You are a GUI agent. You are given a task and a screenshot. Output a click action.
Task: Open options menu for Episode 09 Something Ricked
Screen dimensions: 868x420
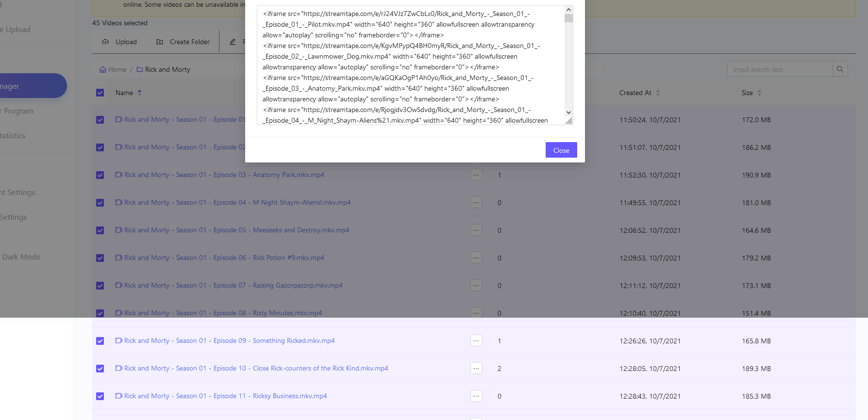pyautogui.click(x=476, y=340)
